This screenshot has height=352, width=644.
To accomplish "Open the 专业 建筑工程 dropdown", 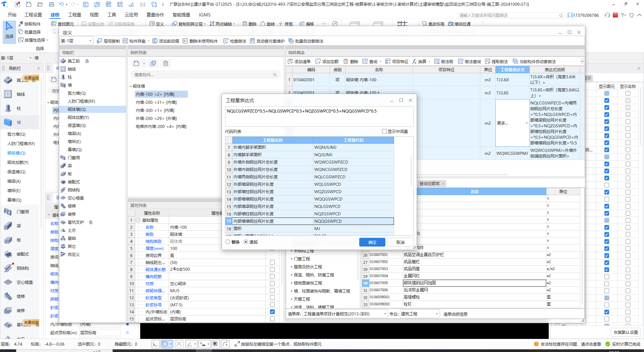I will click(x=420, y=314).
